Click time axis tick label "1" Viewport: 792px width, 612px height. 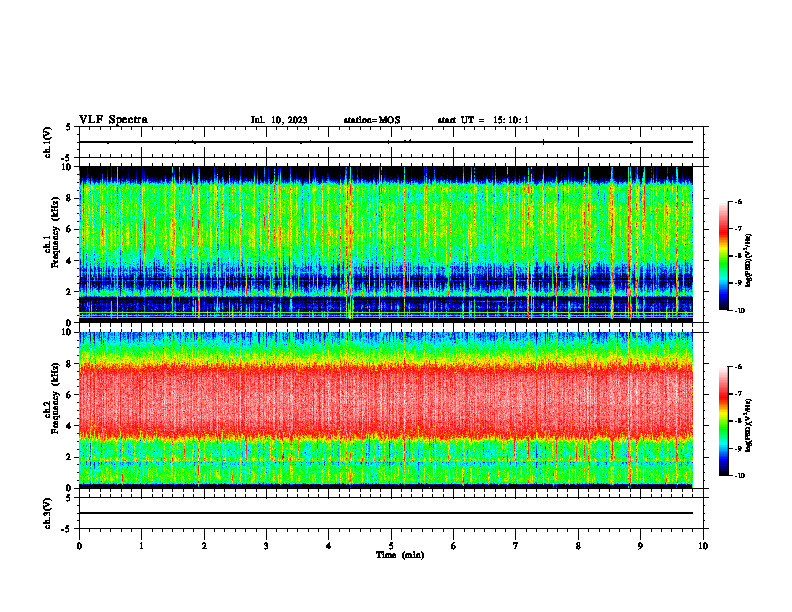coord(141,546)
